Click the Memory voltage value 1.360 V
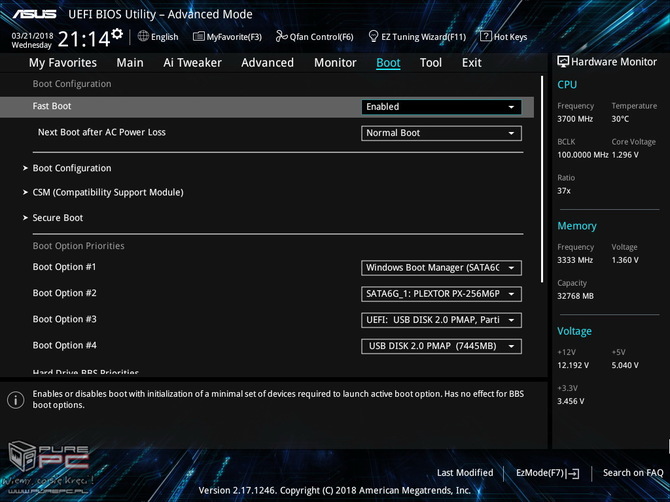Image resolution: width=670 pixels, height=502 pixels. [625, 260]
